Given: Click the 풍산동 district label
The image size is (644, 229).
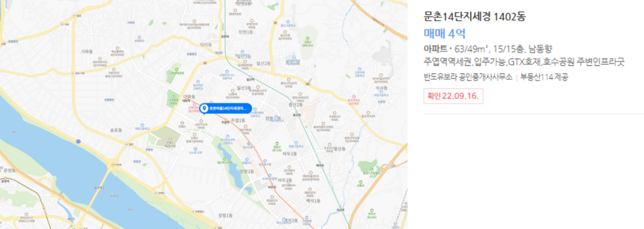Looking at the screenshot, I should 340,149.
